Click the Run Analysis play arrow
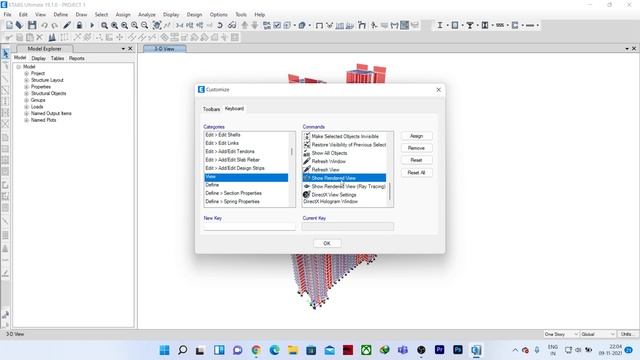 [x=92, y=25]
